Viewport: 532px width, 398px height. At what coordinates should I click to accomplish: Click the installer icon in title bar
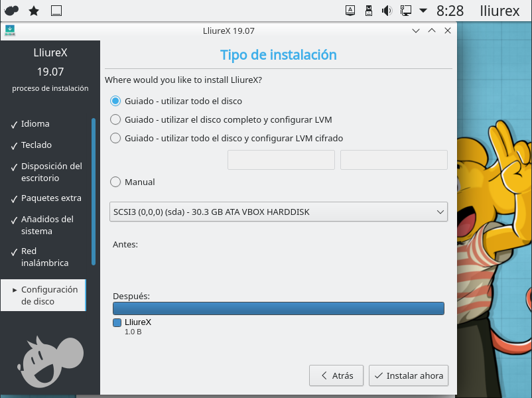point(10,31)
